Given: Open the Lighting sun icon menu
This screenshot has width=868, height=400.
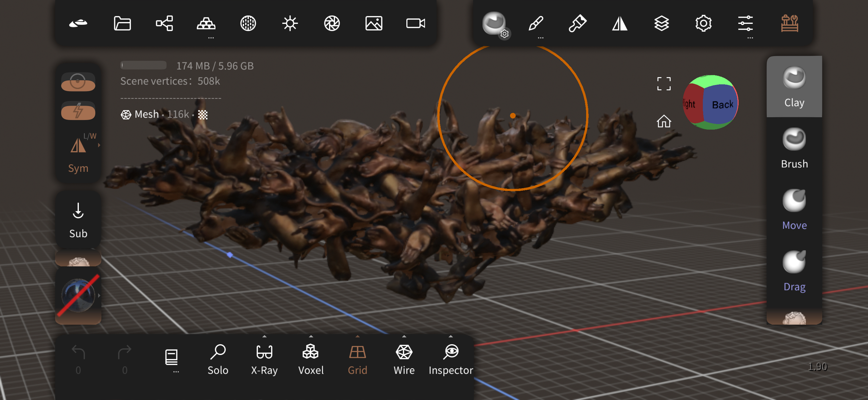Looking at the screenshot, I should point(290,24).
